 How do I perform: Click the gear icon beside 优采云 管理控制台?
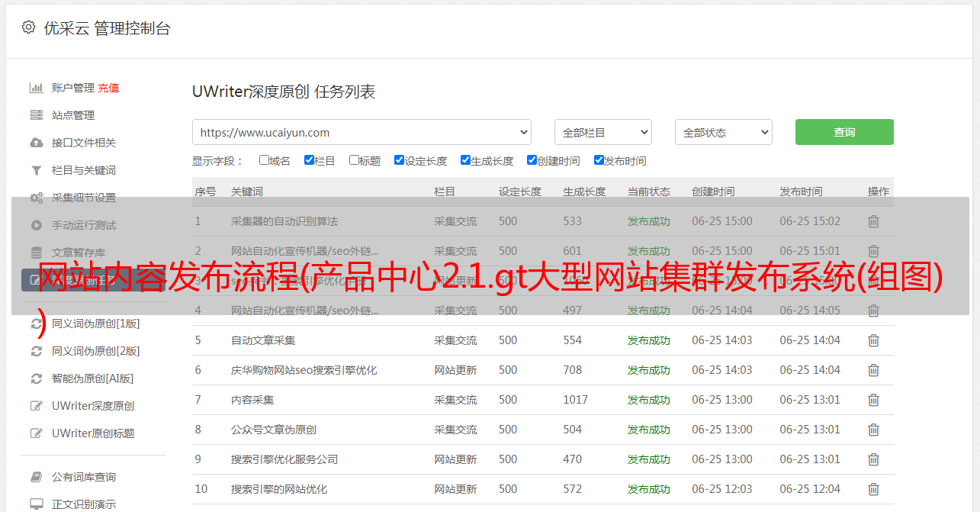[28, 27]
